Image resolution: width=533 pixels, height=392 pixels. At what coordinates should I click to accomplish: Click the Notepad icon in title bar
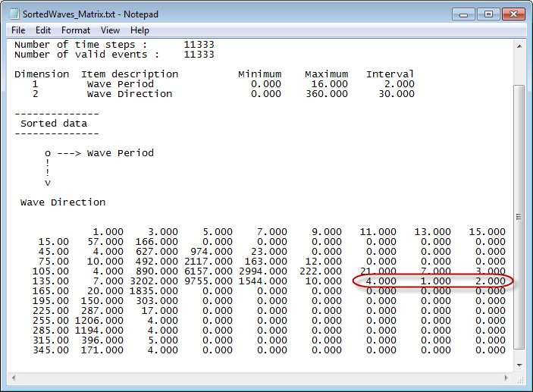tap(14, 14)
